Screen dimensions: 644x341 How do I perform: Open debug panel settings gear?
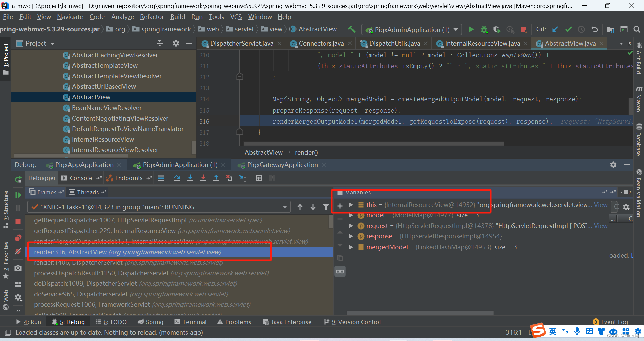click(x=18, y=297)
